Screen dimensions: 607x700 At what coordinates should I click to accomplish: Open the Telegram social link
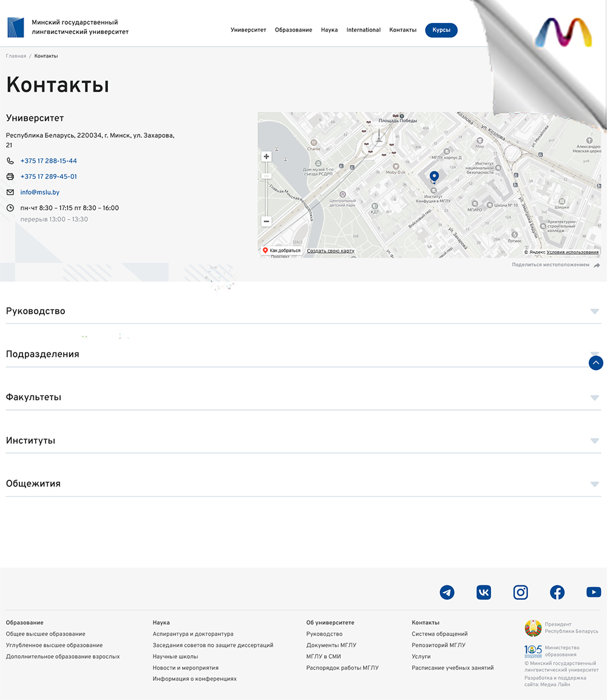pos(447,593)
